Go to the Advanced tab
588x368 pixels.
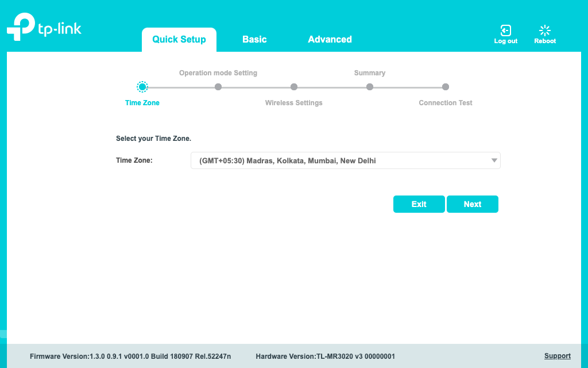click(330, 40)
